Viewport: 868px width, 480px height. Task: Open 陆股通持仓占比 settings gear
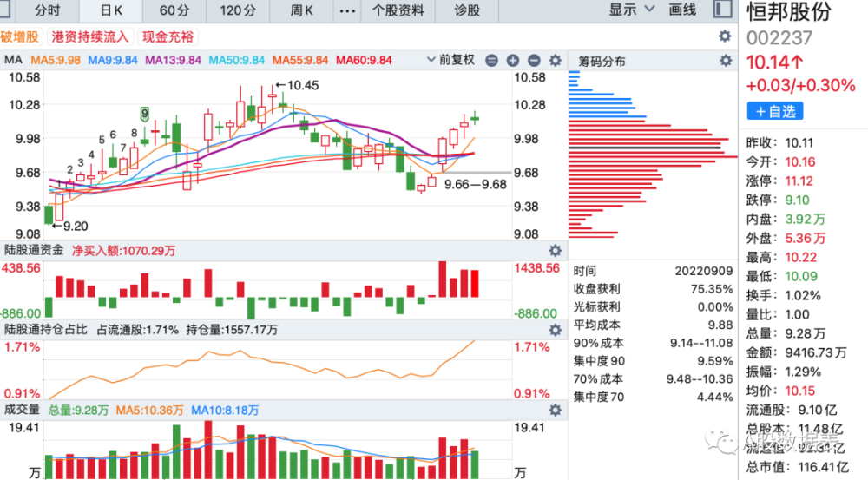pyautogui.click(x=556, y=331)
